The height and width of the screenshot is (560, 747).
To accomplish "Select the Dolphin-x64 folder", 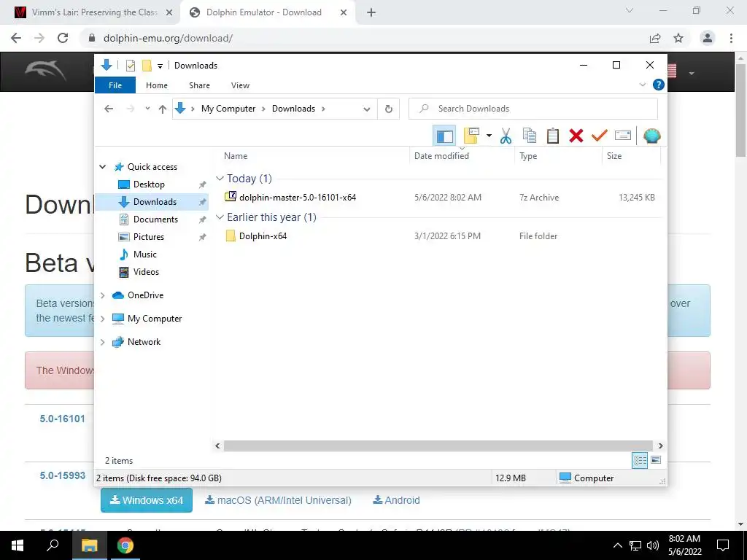I will 263,236.
